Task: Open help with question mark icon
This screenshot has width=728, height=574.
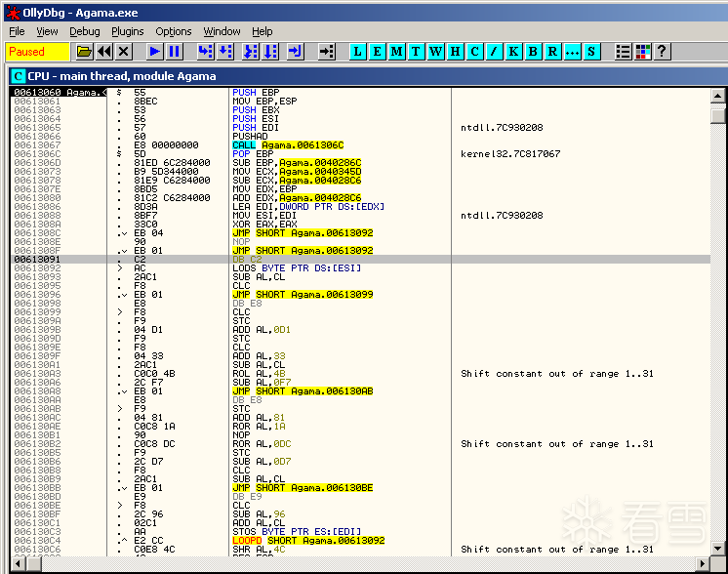Action: [662, 51]
